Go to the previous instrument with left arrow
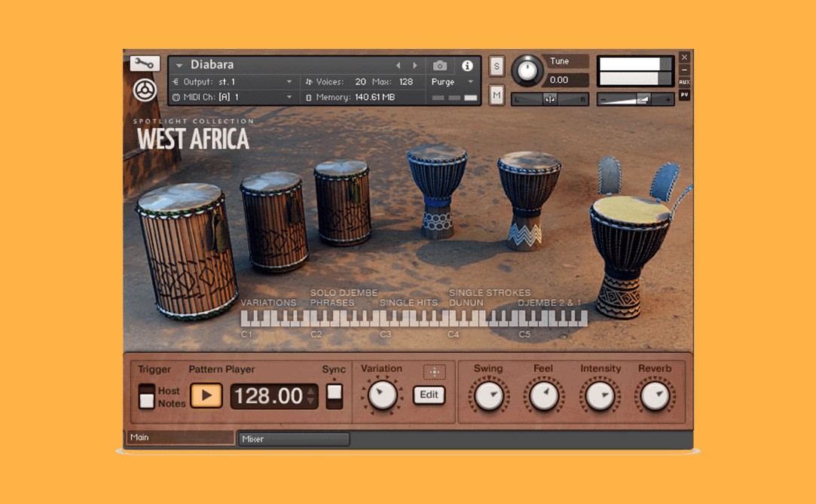Screen dimensions: 816x504 pyautogui.click(x=399, y=66)
